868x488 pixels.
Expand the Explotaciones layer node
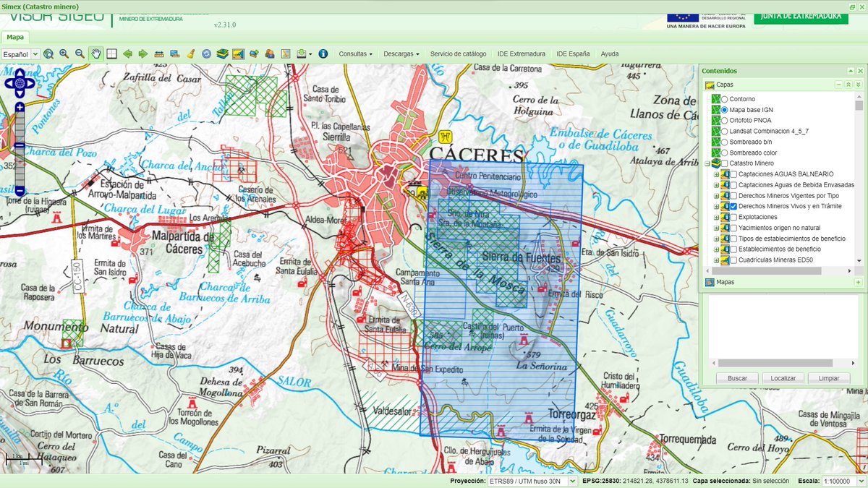coord(716,217)
